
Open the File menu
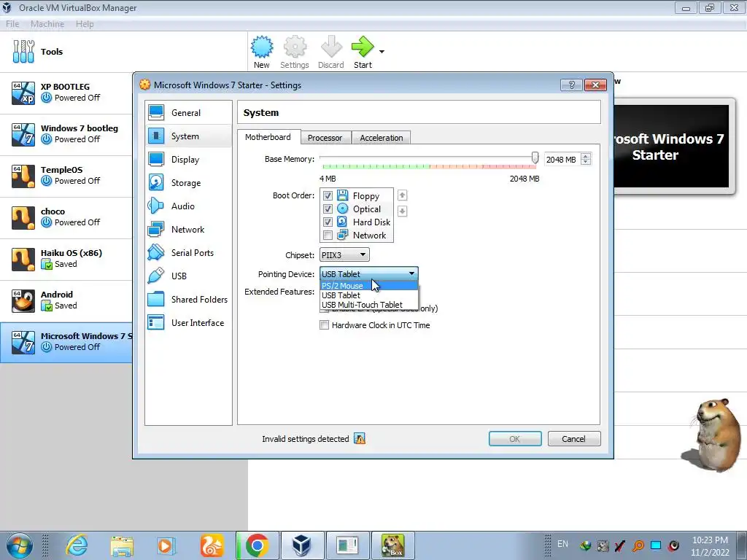12,24
